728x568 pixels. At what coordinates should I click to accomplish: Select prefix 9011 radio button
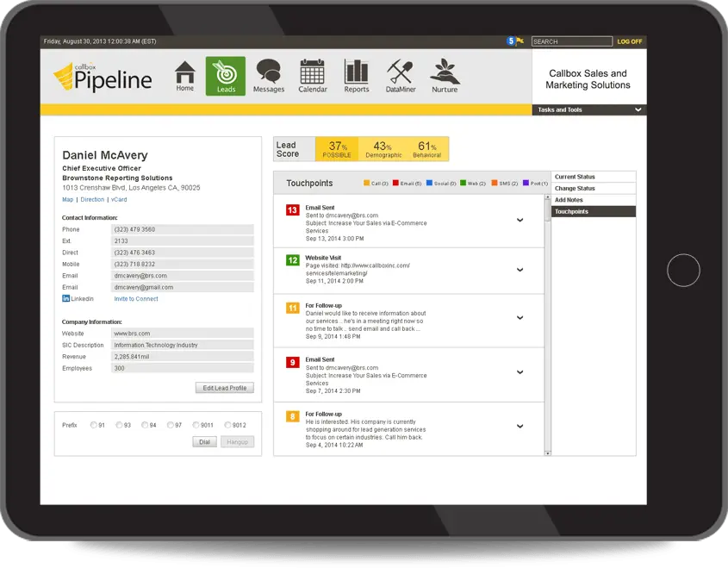(196, 425)
